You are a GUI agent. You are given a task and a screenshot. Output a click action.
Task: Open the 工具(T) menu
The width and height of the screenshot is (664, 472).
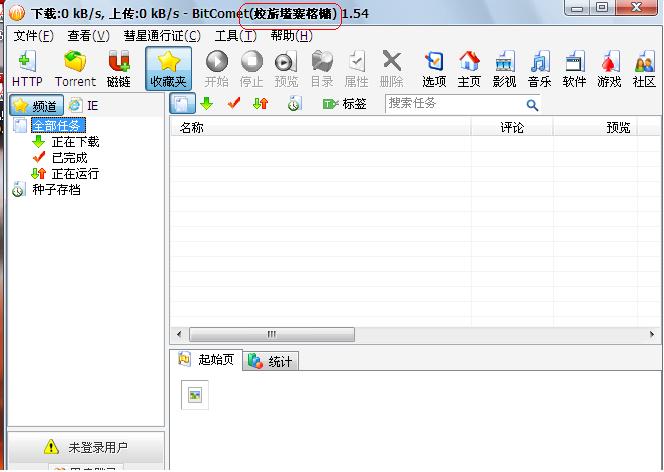pyautogui.click(x=235, y=36)
